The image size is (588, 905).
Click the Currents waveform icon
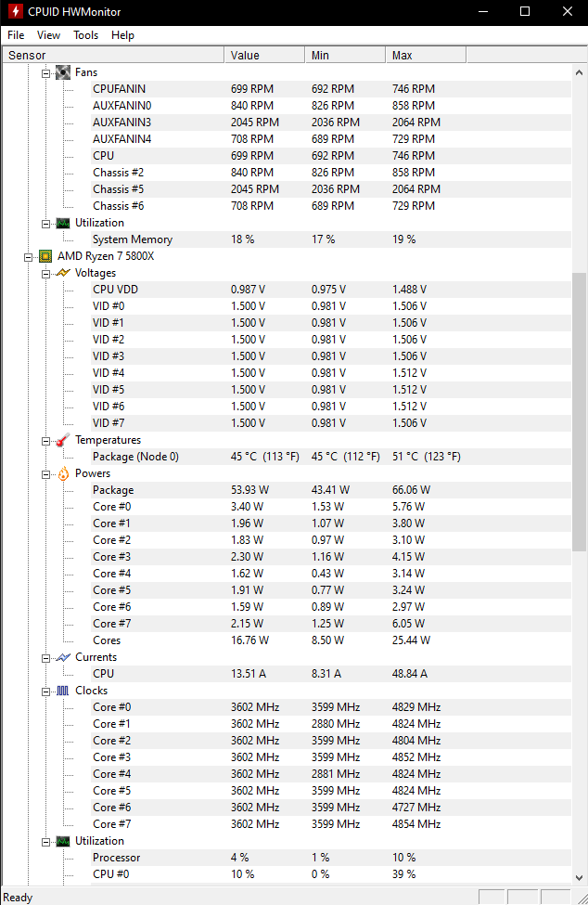[x=63, y=657]
